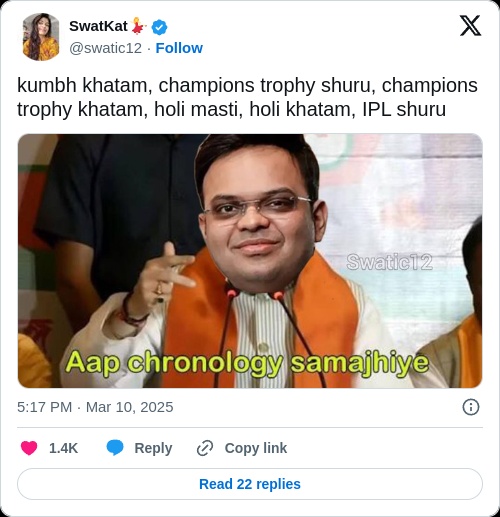
Task: Click the blue reply bubble icon
Action: [115, 448]
